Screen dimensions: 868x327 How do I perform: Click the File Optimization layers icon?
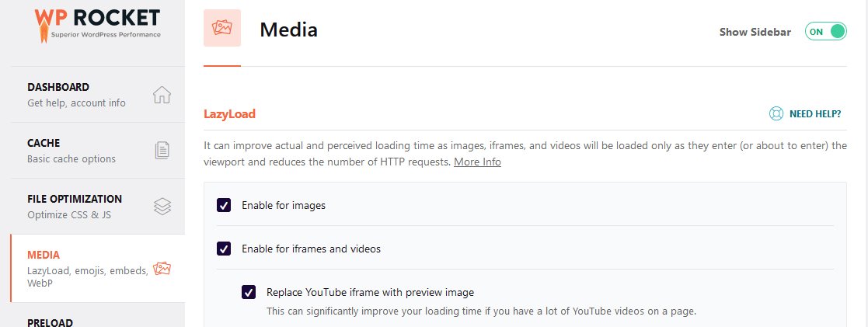pos(162,207)
